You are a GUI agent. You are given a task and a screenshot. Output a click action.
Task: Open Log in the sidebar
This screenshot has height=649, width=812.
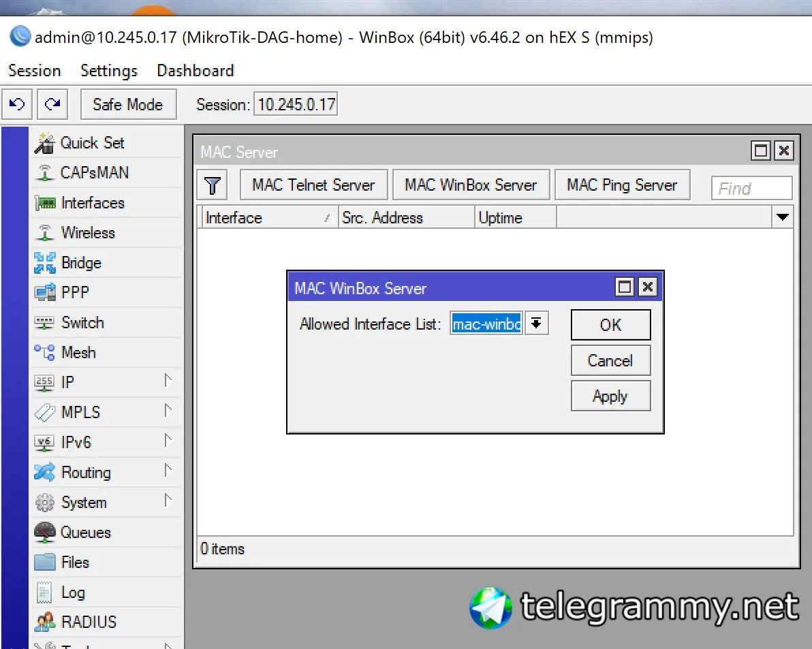[106, 592]
